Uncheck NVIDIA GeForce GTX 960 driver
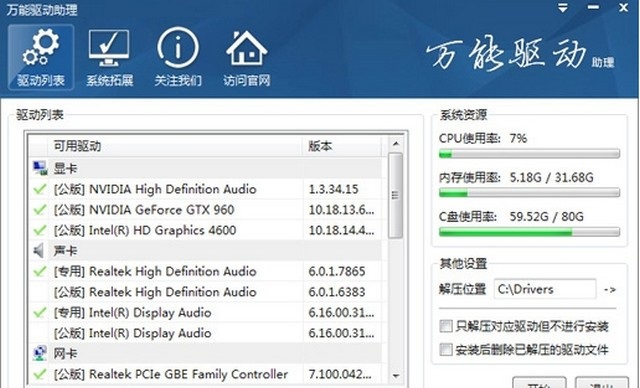640x388 pixels. 40,210
